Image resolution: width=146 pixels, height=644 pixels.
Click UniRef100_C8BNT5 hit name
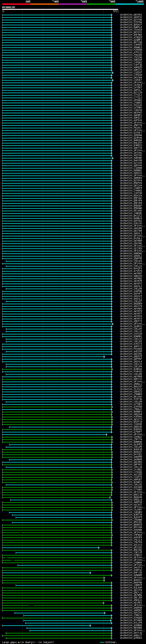click(131, 585)
